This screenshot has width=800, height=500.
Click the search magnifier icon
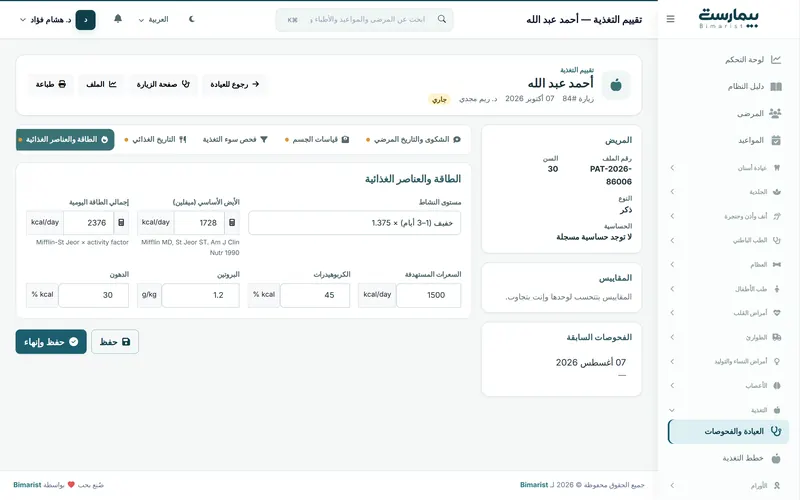click(x=442, y=19)
